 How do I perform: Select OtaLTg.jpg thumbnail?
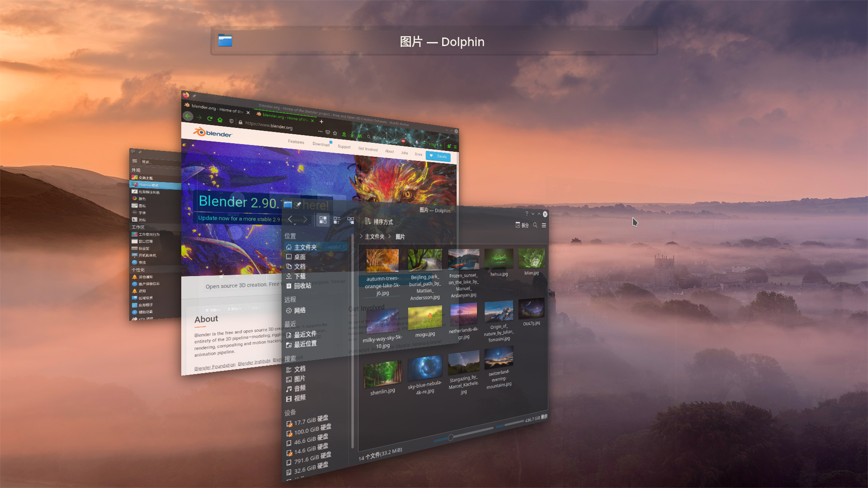(x=532, y=309)
